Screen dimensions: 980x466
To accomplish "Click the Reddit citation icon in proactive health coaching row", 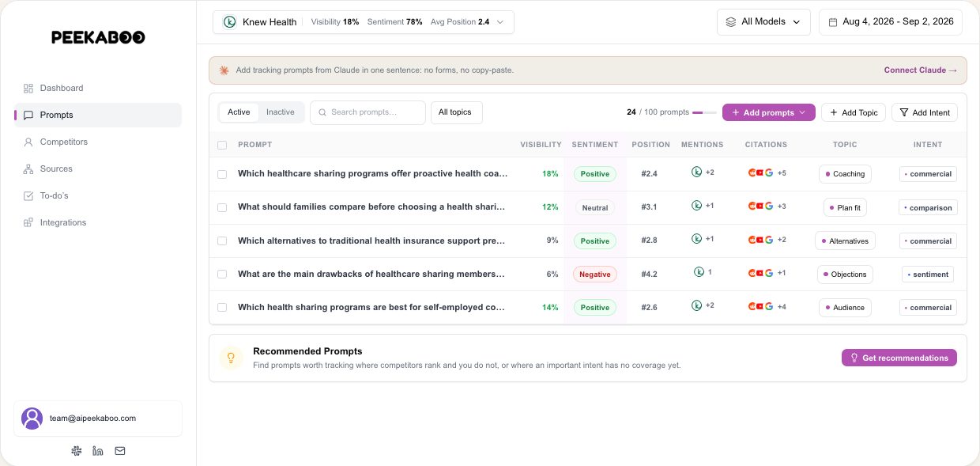I will click(x=752, y=172).
